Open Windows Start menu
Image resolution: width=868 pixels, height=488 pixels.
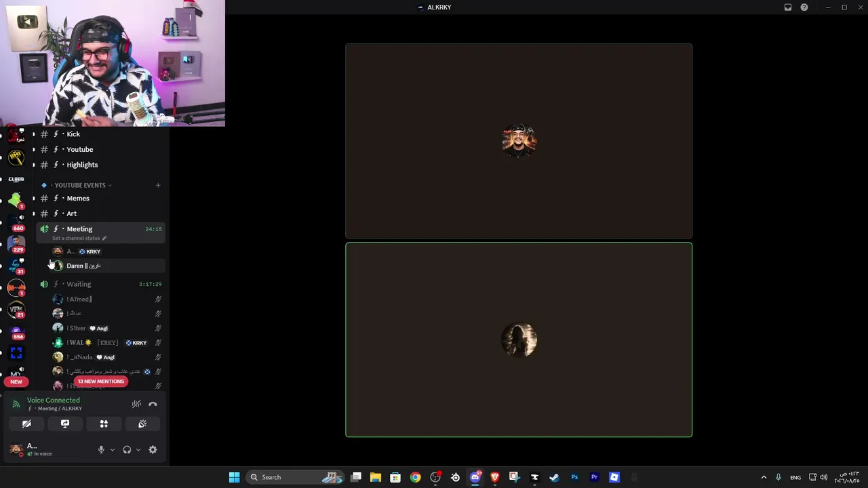tap(234, 477)
